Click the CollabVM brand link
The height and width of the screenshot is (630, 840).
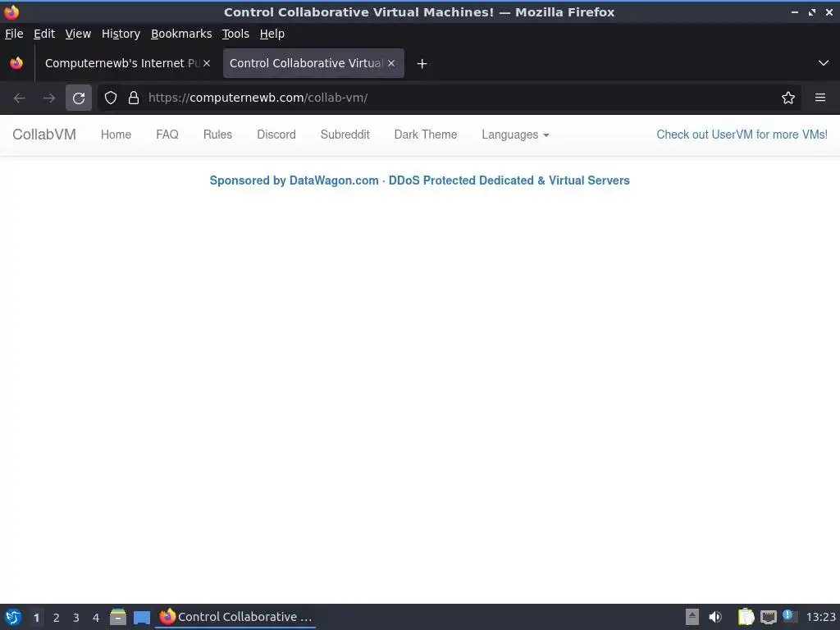coord(44,135)
